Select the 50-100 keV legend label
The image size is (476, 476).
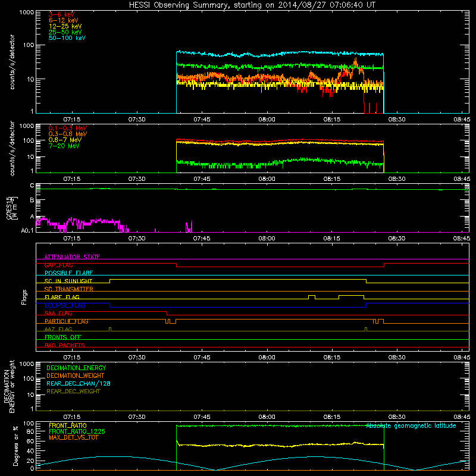tap(67, 38)
